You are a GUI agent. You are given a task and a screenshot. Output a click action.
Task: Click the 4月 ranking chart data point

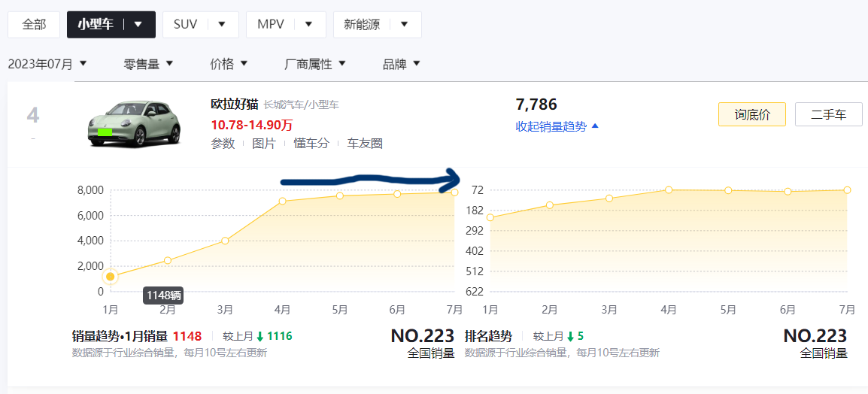click(x=669, y=189)
